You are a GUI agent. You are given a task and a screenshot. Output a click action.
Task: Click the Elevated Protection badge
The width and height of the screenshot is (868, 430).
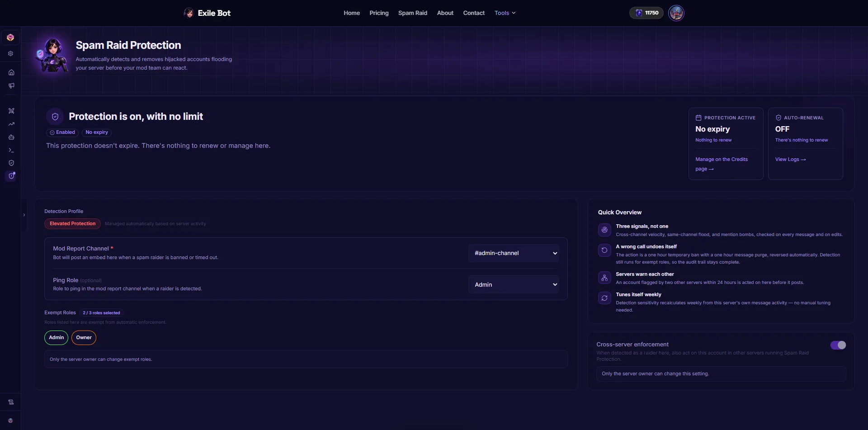tap(72, 224)
